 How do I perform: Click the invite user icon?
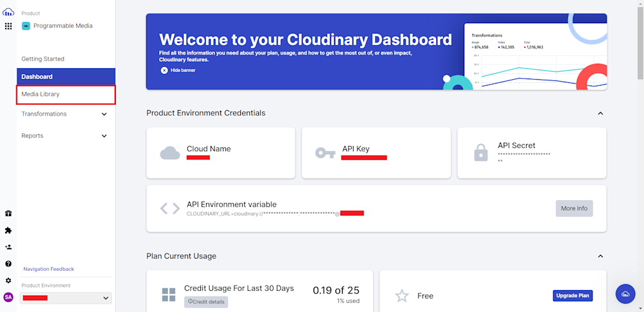click(8, 247)
